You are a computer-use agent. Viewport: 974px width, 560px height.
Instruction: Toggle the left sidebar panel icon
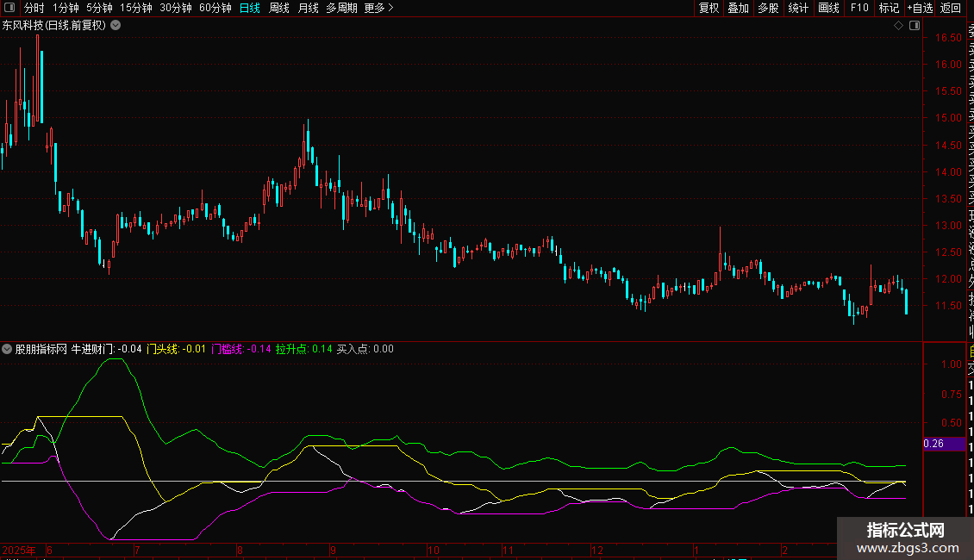point(8,8)
